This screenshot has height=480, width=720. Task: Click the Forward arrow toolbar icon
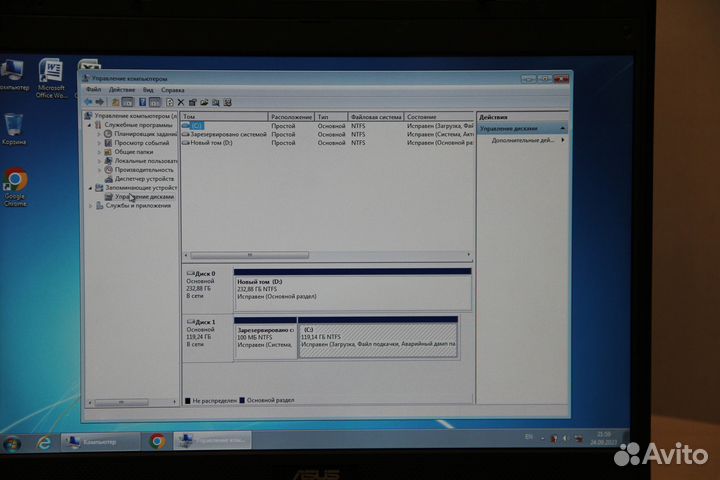point(99,102)
